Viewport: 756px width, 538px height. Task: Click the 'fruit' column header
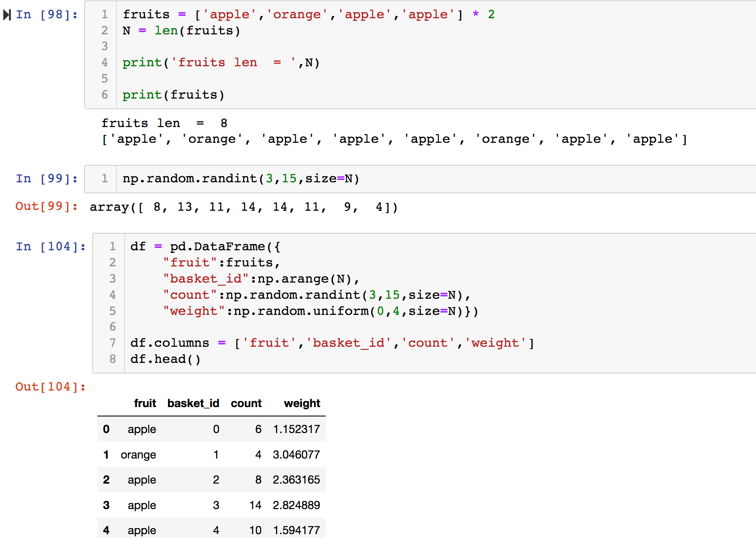point(145,403)
